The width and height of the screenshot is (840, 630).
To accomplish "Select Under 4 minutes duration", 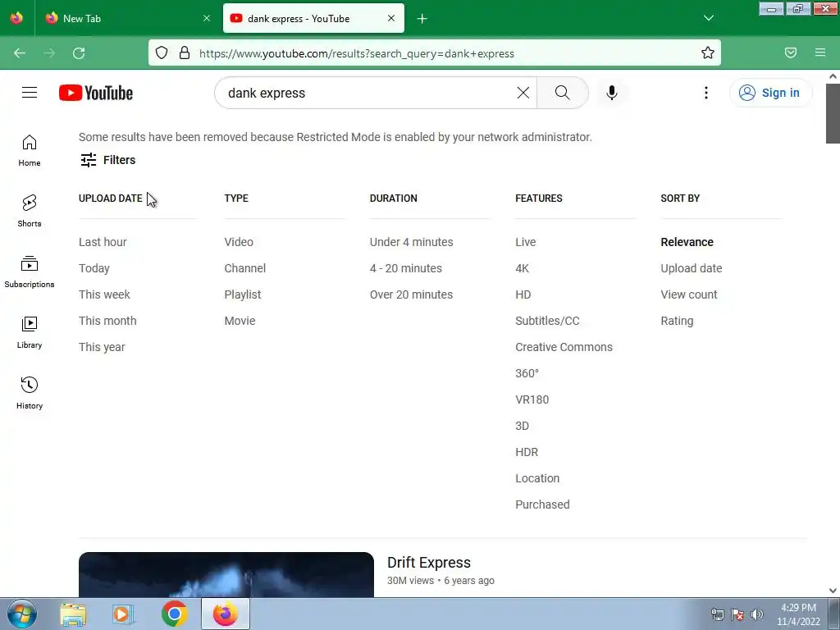I will (x=412, y=242).
